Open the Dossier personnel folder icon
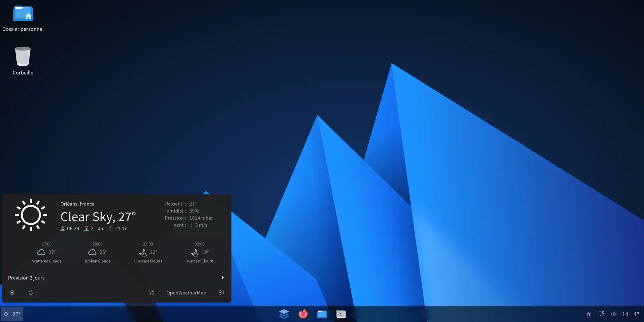Viewport: 644px width, 322px height. pyautogui.click(x=23, y=13)
